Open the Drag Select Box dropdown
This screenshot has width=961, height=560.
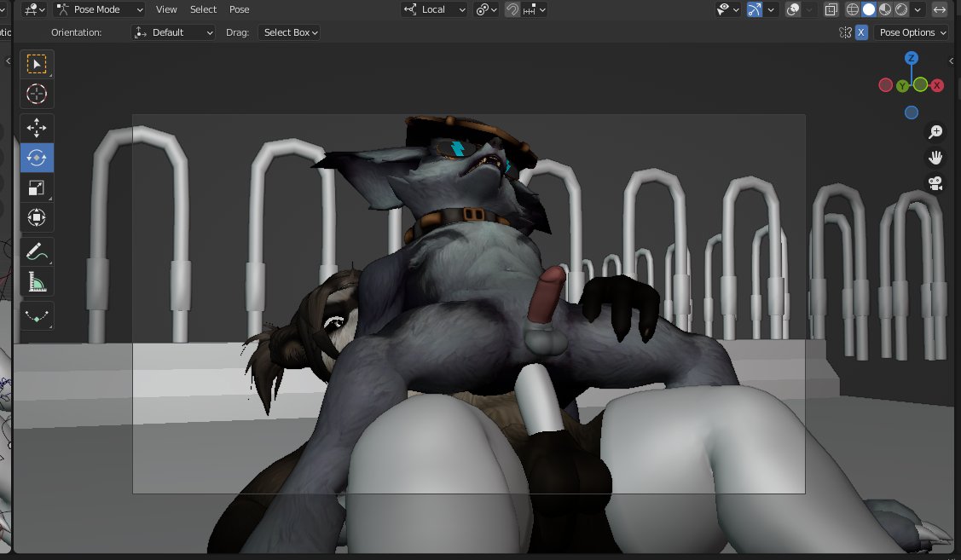pos(291,32)
